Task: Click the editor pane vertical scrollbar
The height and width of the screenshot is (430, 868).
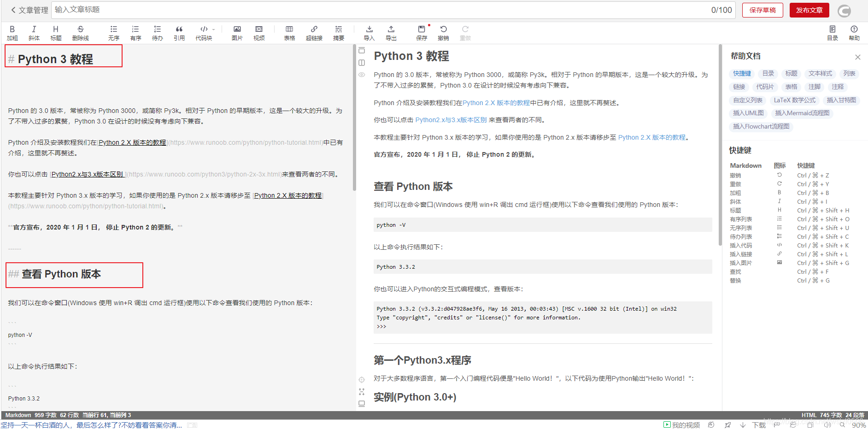Action: (x=354, y=118)
